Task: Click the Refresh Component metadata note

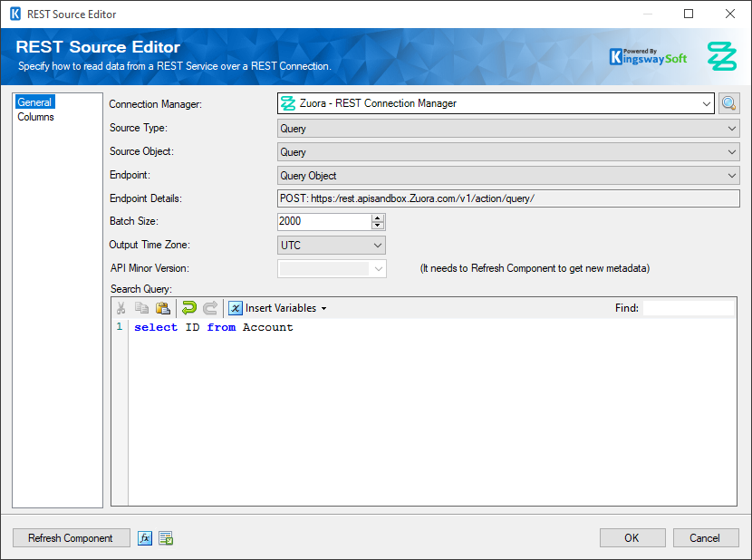Action: pyautogui.click(x=535, y=268)
